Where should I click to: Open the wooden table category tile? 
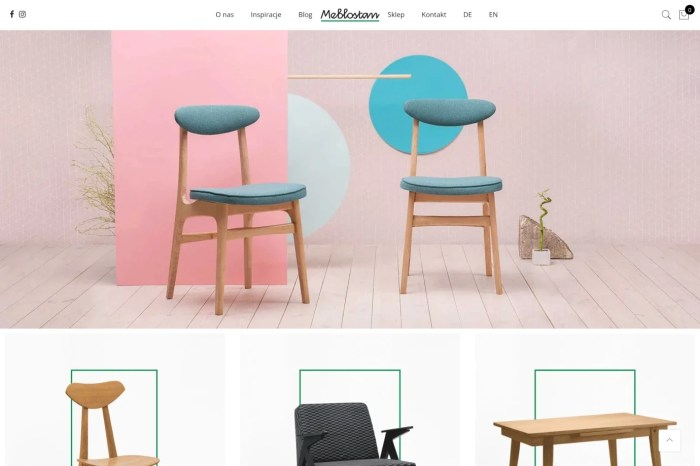(585, 400)
